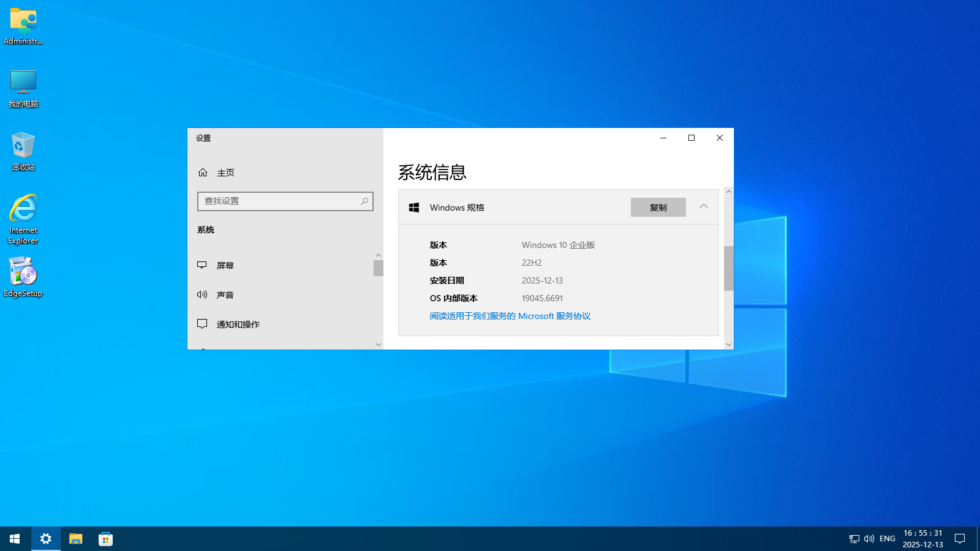
Task: Open File Explorer from the taskbar
Action: click(x=76, y=539)
